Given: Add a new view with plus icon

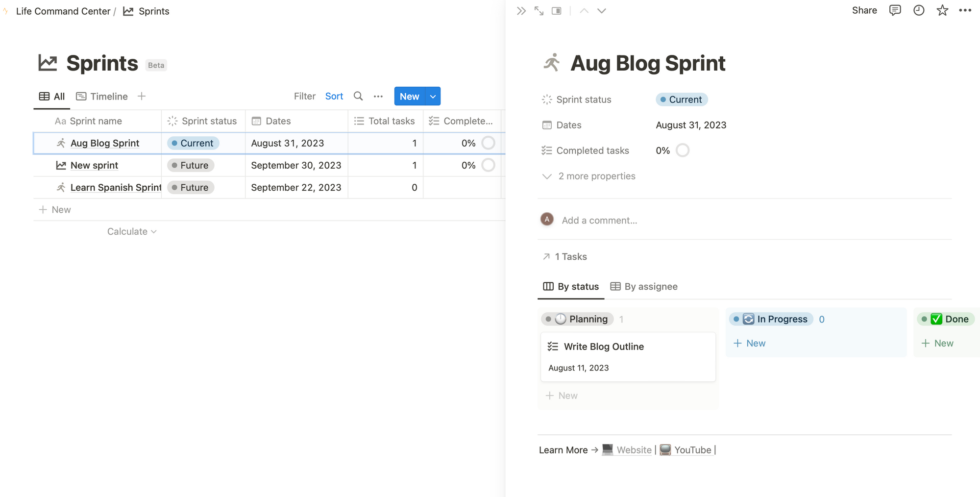Looking at the screenshot, I should click(x=142, y=96).
